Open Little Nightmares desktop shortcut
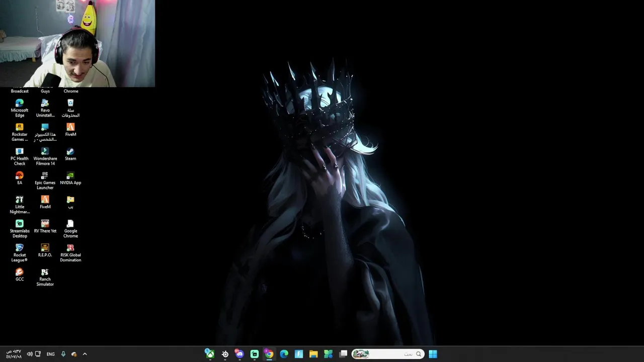644x362 pixels. 20,205
